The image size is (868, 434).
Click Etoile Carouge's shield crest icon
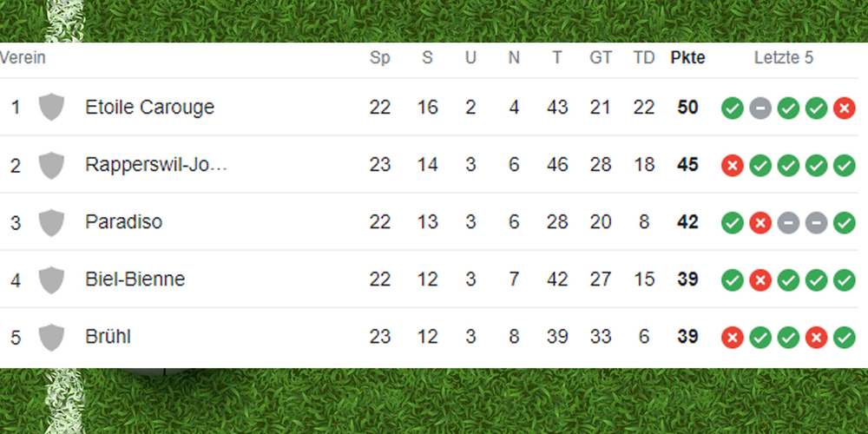click(x=51, y=107)
